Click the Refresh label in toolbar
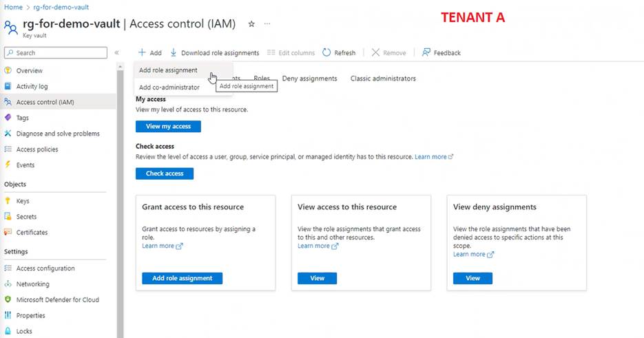Viewport: 644px width, 338px height. point(344,52)
